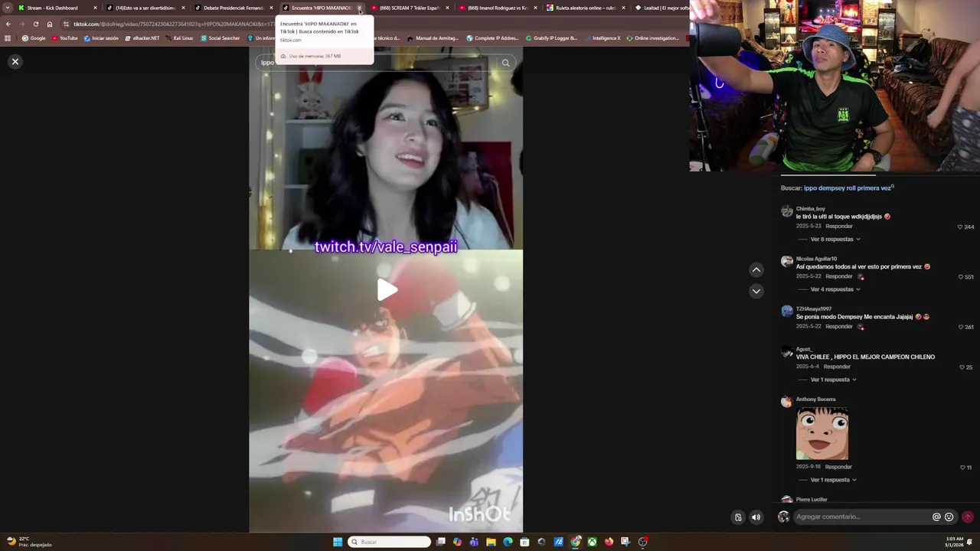980x551 pixels.
Task: Expand 'Ver 8 respuestas' under Chimba_boy
Action: pyautogui.click(x=835, y=240)
